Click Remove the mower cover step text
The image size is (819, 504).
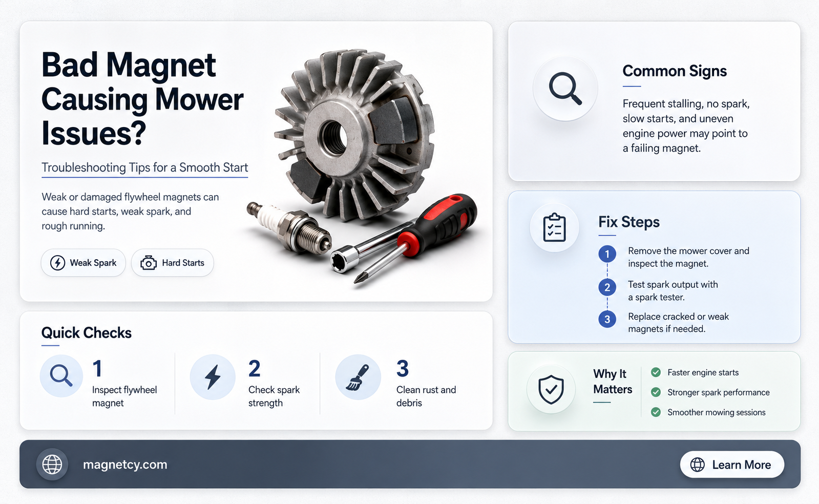[688, 257]
